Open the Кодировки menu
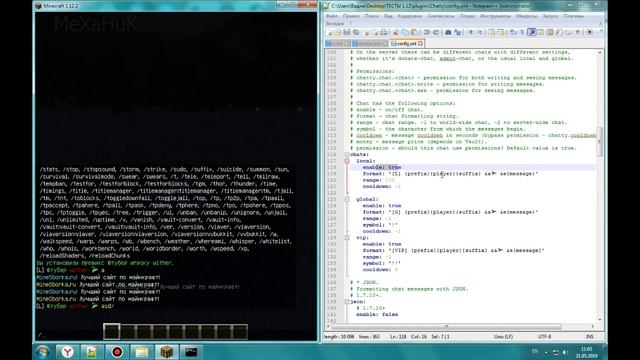 pyautogui.click(x=410, y=16)
